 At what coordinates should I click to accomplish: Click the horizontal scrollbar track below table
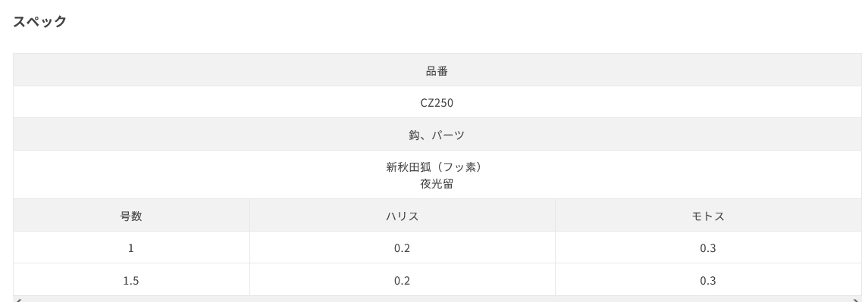[437, 299]
